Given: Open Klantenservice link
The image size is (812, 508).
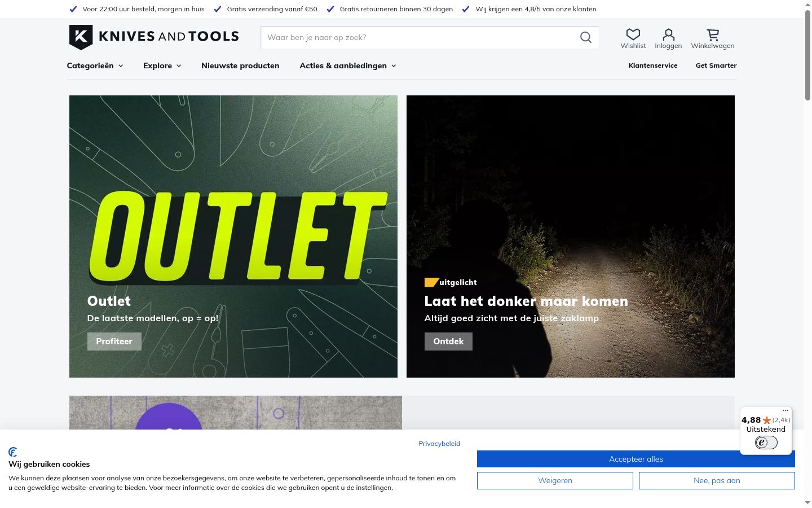Looking at the screenshot, I should (x=653, y=65).
